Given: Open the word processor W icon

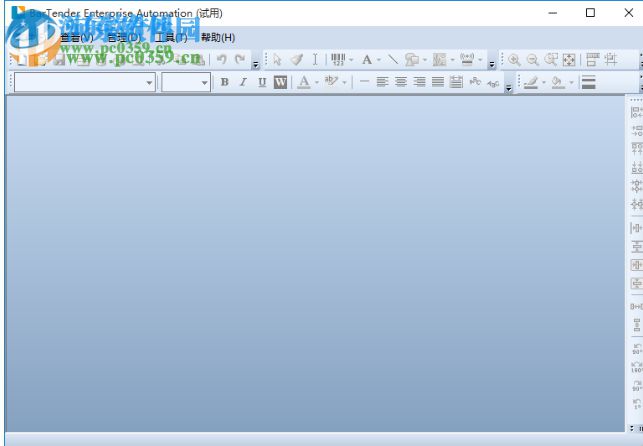Looking at the screenshot, I should tap(280, 82).
